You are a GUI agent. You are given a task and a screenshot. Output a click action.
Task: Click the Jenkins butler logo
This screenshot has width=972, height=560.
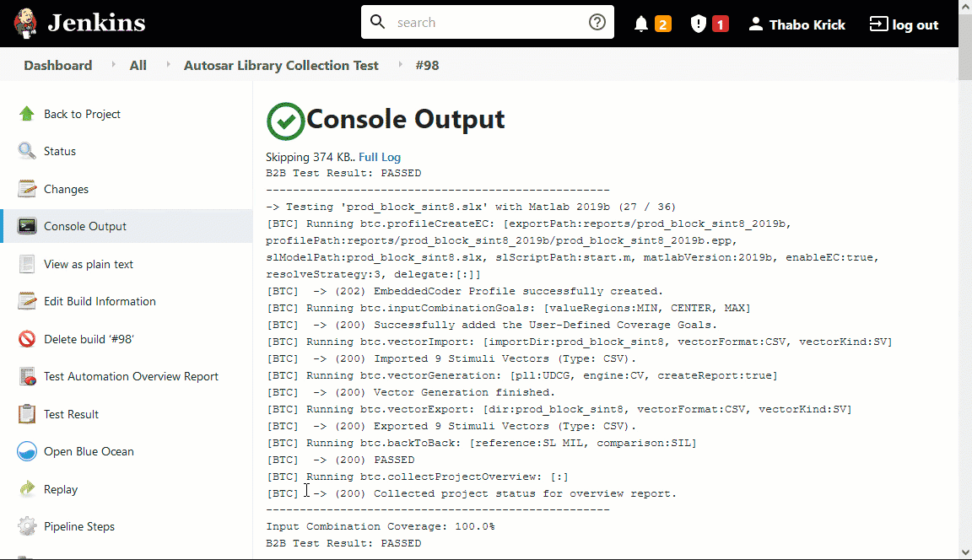[x=24, y=22]
